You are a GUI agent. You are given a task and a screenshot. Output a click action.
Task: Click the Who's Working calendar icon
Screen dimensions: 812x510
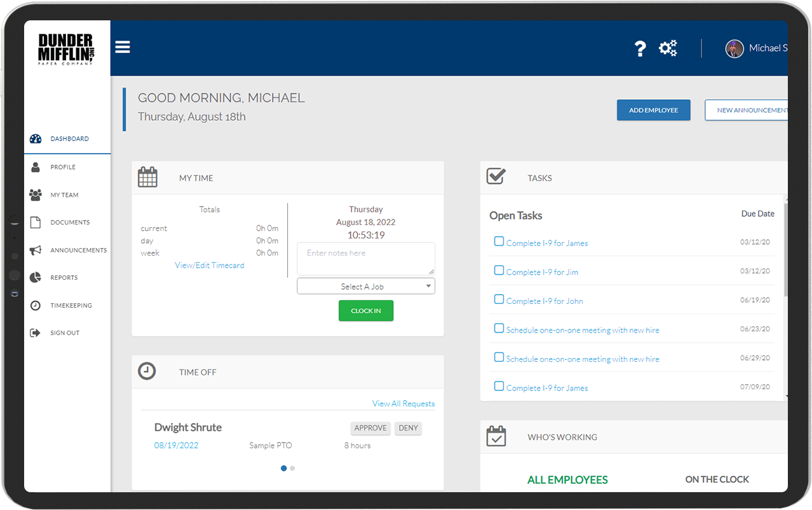[x=496, y=436]
